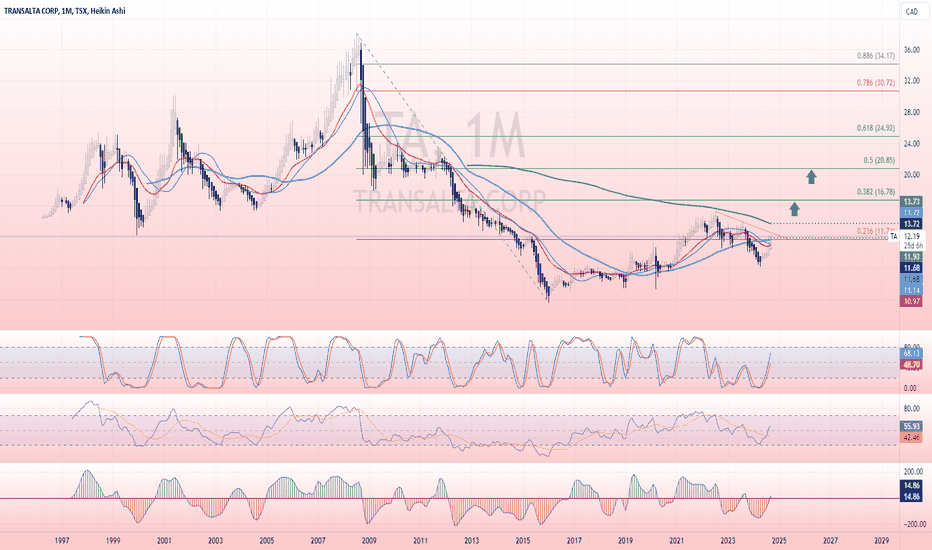Click the 1997 year on time axis
This screenshot has width=932, height=550.
pyautogui.click(x=62, y=540)
